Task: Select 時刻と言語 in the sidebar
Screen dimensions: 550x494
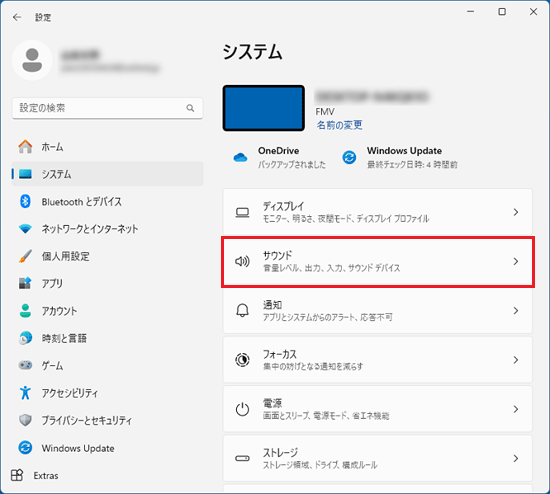Action: click(x=107, y=338)
